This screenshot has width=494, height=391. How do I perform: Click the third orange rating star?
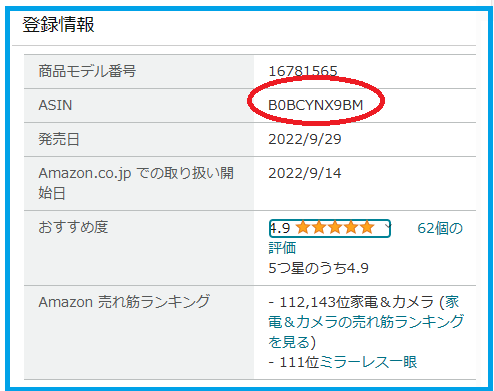(x=335, y=228)
